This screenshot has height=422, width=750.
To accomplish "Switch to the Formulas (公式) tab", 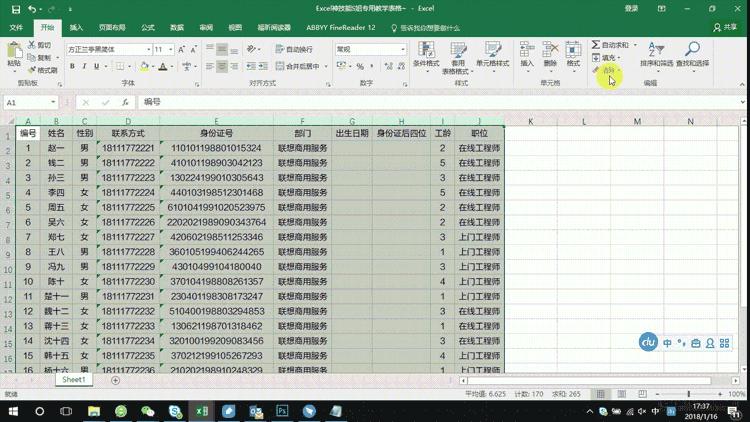I will 148,28.
